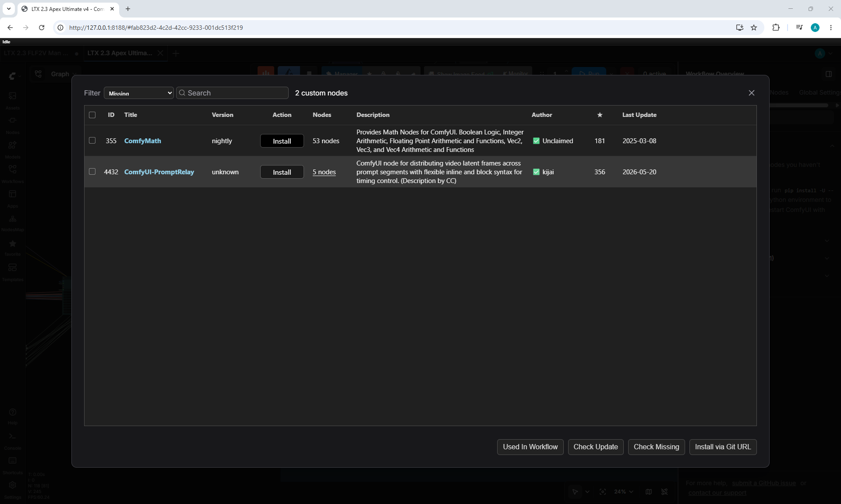The image size is (841, 504).
Task: Open the NodesMap sidebar panel
Action: (13, 222)
